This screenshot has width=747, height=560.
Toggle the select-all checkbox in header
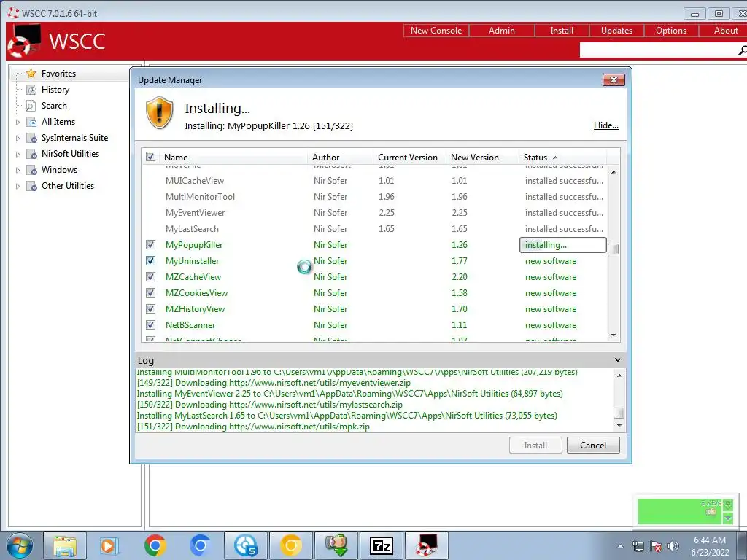(x=150, y=157)
